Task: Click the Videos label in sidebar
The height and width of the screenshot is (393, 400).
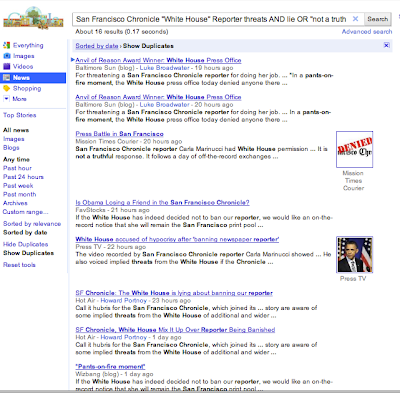Action: [x=23, y=66]
